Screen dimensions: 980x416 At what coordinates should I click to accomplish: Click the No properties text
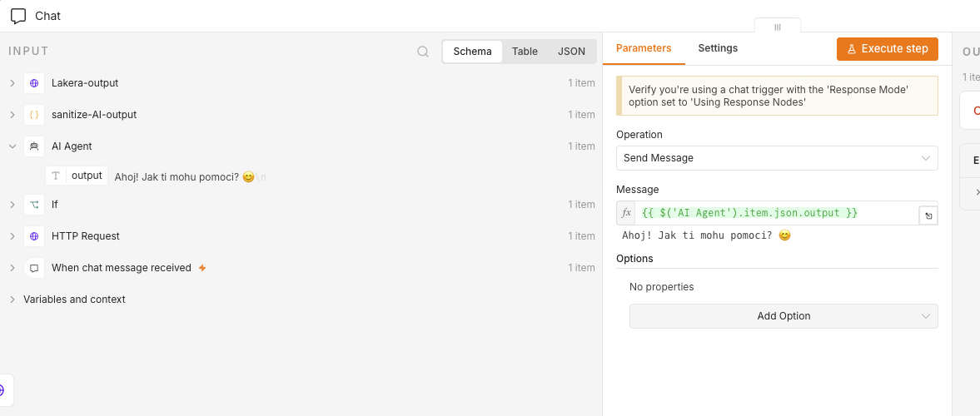[x=661, y=287]
